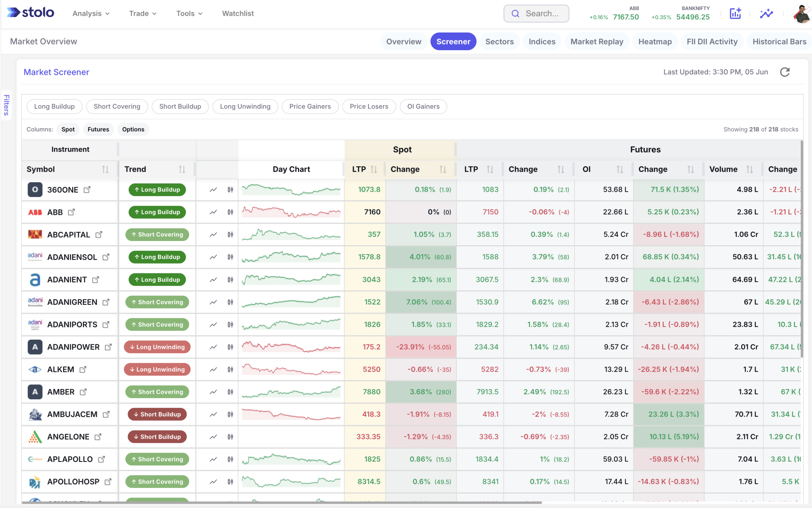The height and width of the screenshot is (508, 812).
Task: Open ADANIENSOL external link icon
Action: coord(106,257)
